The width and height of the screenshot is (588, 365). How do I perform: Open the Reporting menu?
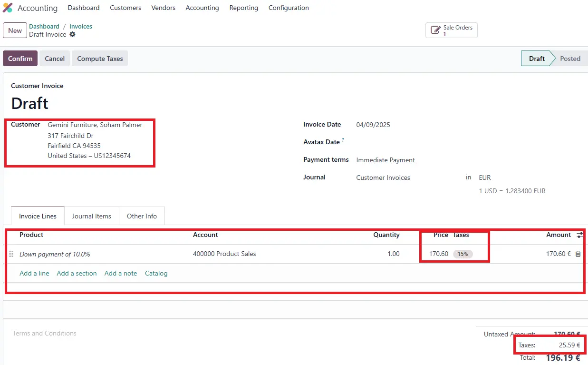click(x=244, y=8)
